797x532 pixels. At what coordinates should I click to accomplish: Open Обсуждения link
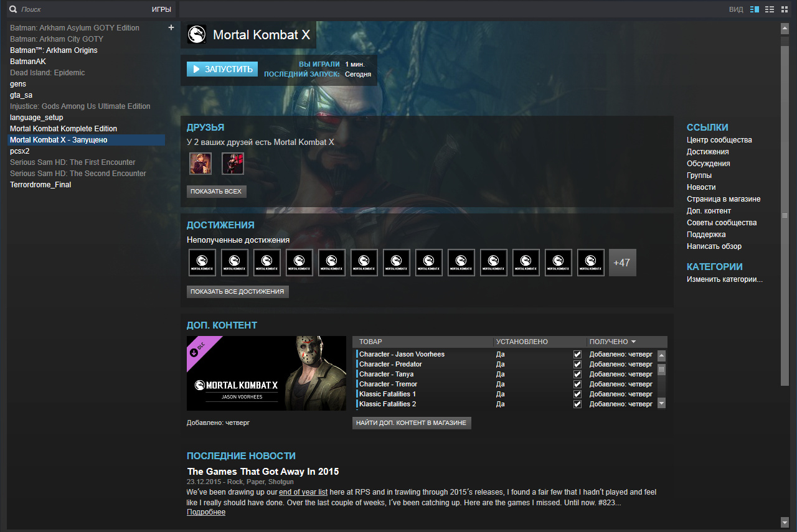[x=709, y=164]
